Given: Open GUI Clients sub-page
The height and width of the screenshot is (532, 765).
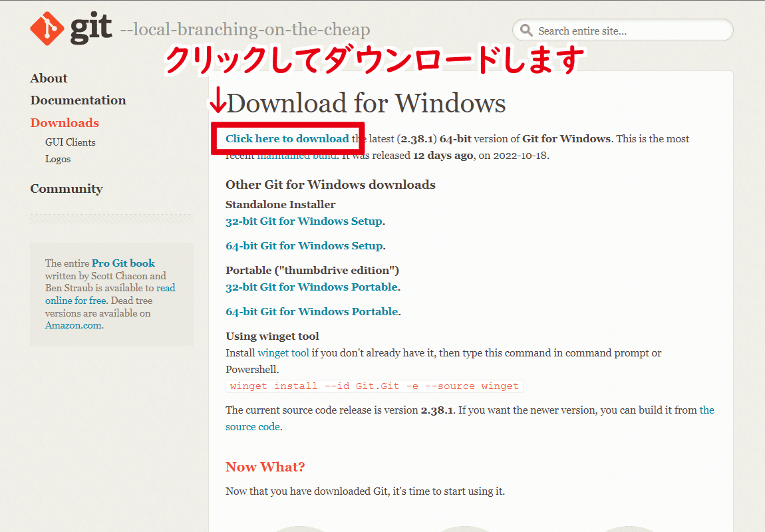Looking at the screenshot, I should pos(71,142).
